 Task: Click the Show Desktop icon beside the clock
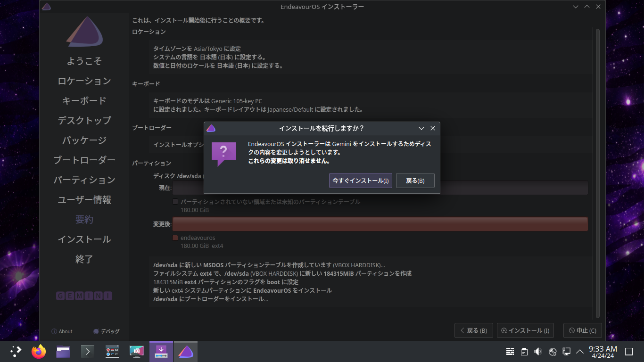pos(628,352)
